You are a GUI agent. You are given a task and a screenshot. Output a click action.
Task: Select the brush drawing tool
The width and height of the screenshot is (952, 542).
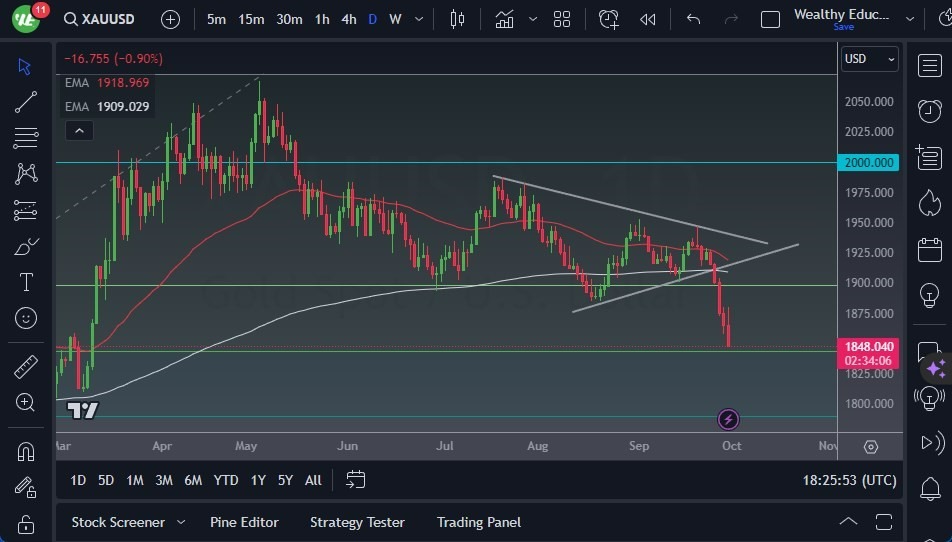tap(26, 246)
